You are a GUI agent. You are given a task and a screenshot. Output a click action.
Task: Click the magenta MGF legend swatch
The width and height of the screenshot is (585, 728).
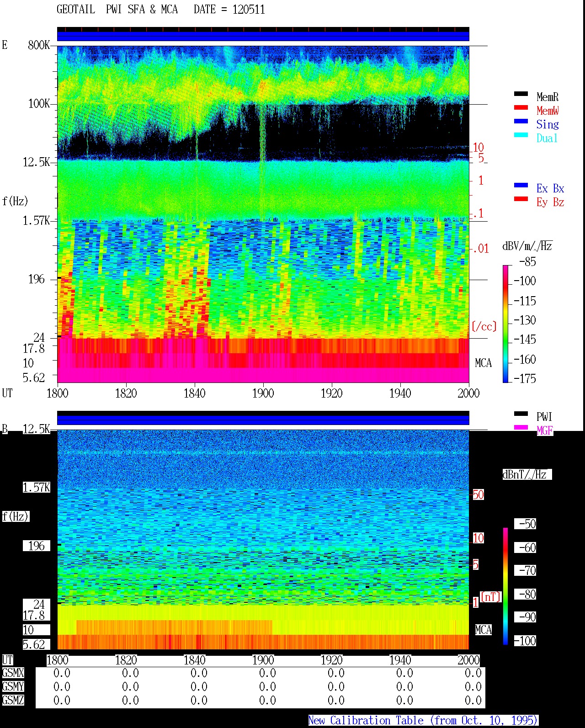tap(521, 427)
